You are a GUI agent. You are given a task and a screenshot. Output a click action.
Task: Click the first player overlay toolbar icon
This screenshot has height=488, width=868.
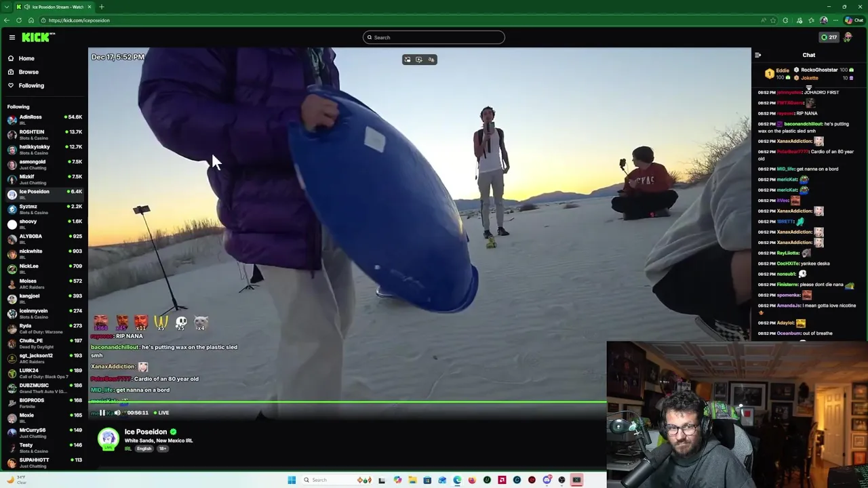click(x=408, y=60)
